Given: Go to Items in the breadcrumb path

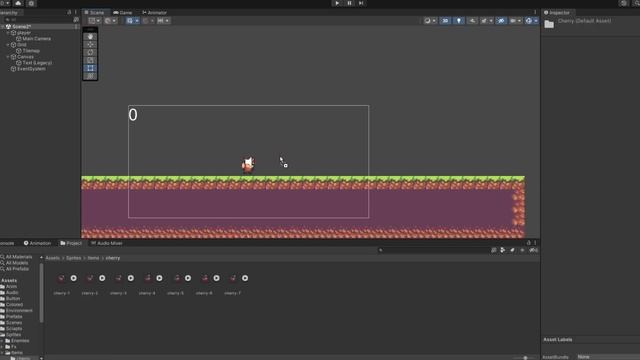Looking at the screenshot, I should point(93,258).
